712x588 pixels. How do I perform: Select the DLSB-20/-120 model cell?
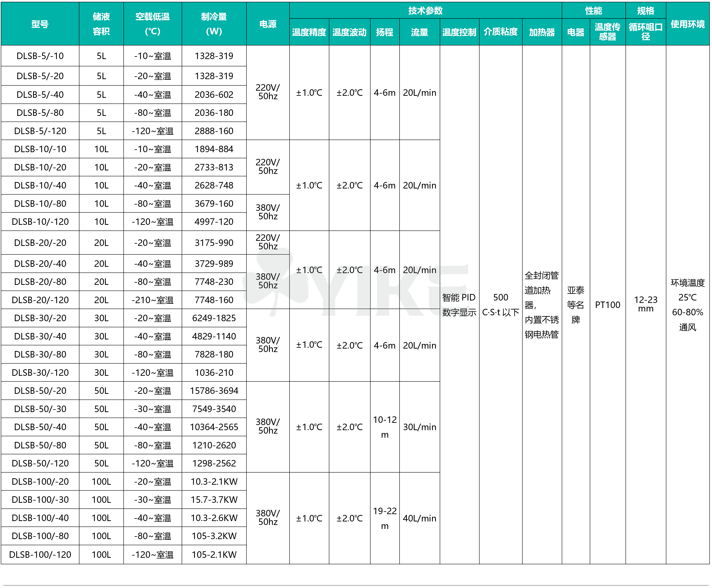coord(40,300)
